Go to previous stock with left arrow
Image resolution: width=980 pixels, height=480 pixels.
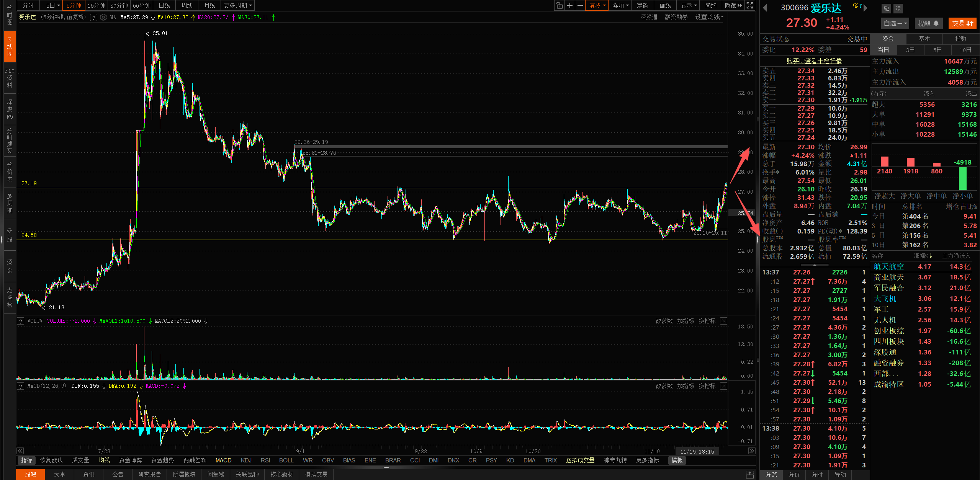[x=765, y=8]
